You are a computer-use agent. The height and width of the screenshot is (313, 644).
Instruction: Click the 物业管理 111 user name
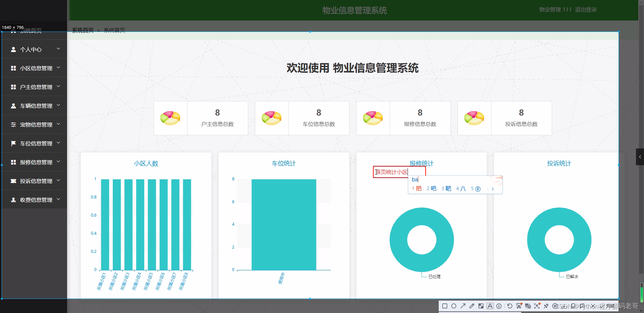(555, 10)
